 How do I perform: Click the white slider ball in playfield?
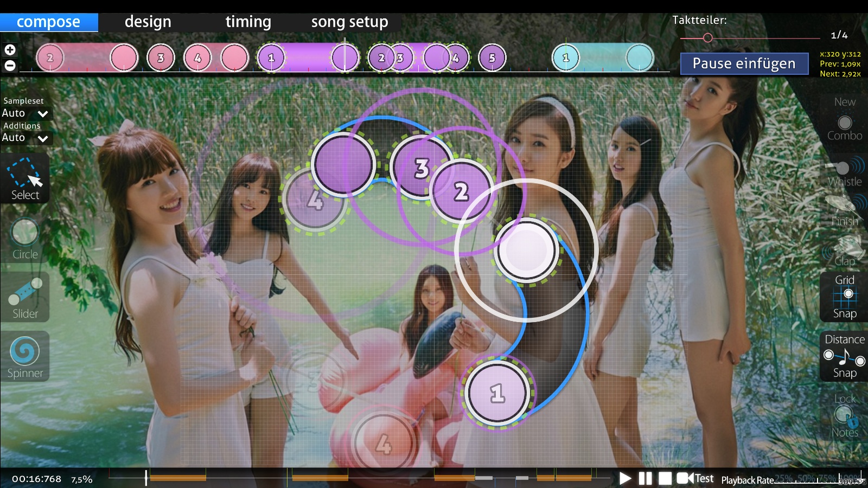526,250
